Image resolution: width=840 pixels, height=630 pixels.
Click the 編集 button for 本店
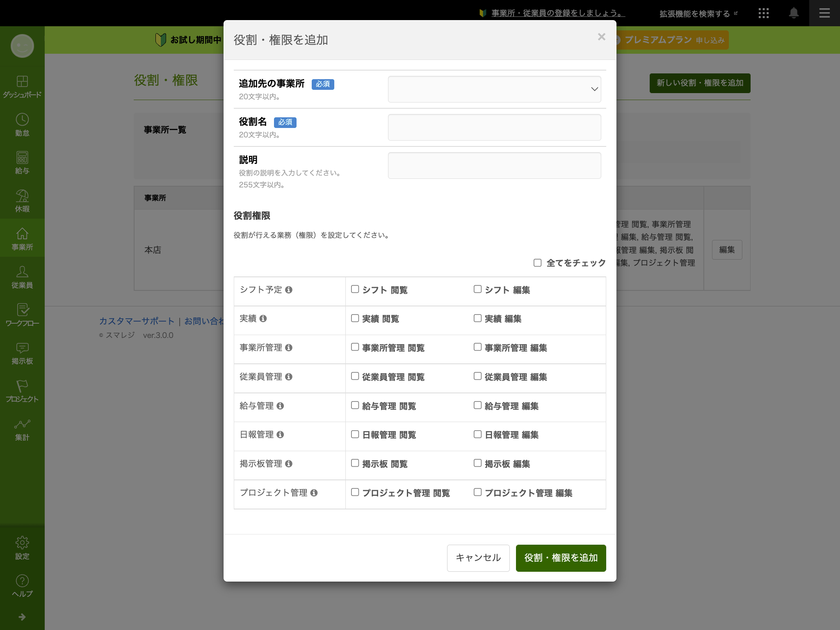(727, 250)
